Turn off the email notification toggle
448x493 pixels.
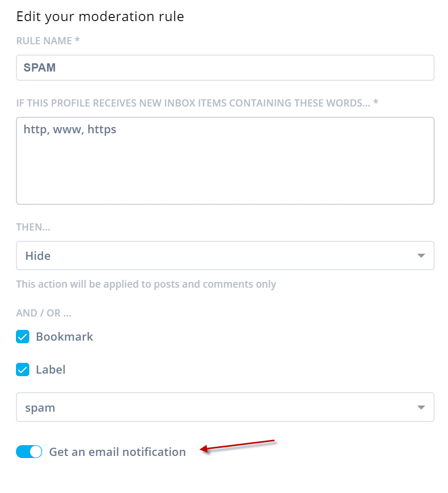pyautogui.click(x=29, y=452)
